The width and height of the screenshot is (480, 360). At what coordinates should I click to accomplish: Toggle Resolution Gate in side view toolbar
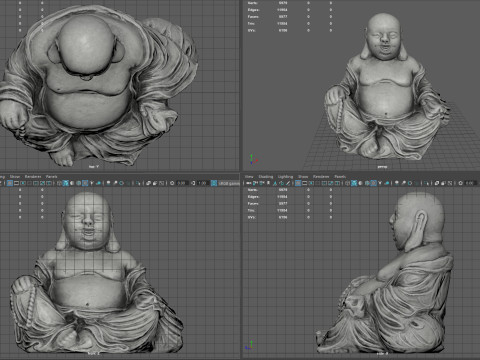[311, 183]
